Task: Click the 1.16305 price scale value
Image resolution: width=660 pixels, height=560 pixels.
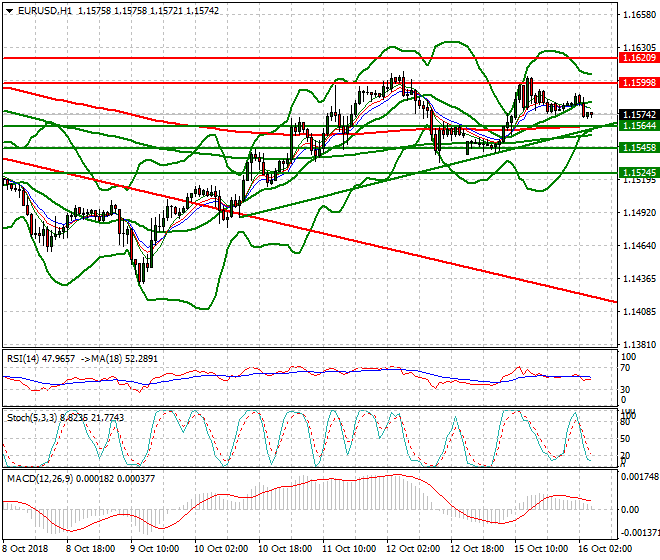Action: pyautogui.click(x=639, y=48)
